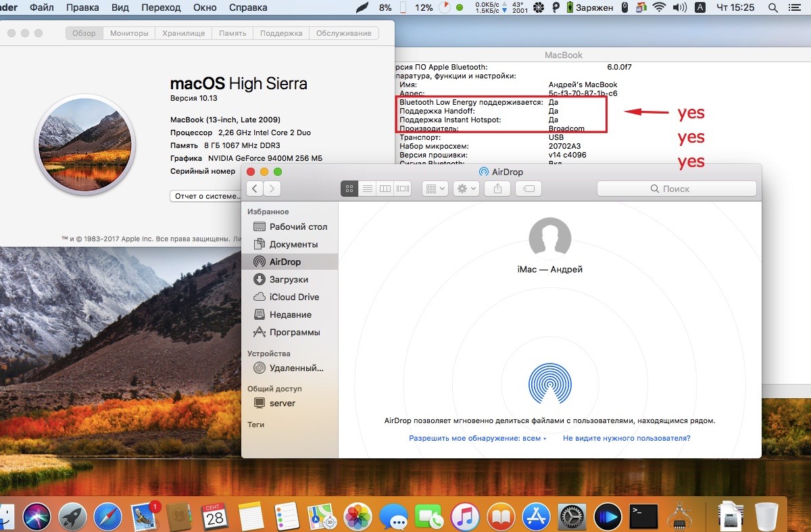This screenshot has width=811, height=532.
Task: Click the fan control icon in menu bar
Action: (x=539, y=8)
